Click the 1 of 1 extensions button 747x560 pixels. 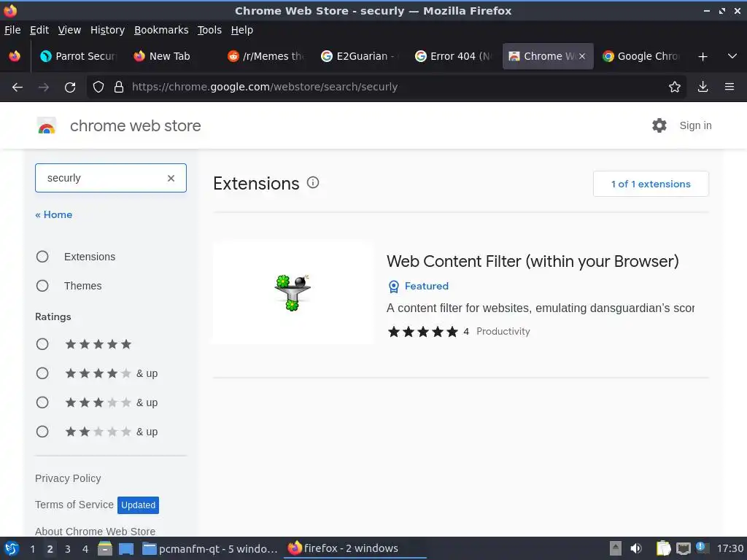coord(651,184)
